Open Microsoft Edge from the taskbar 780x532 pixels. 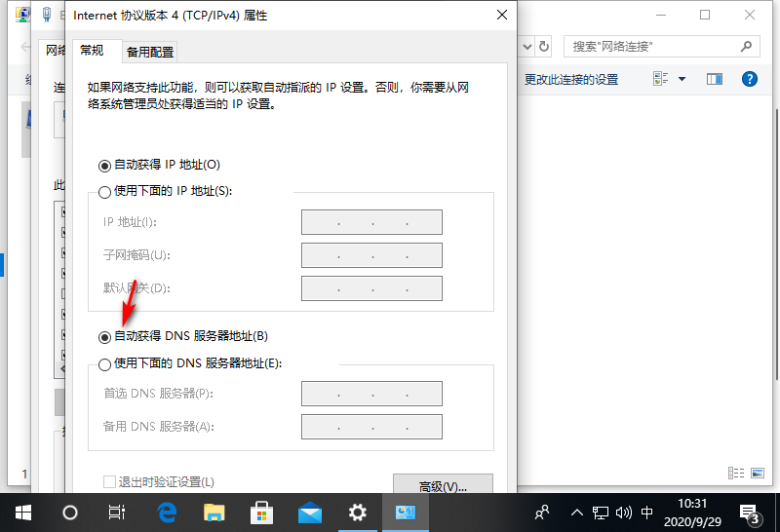click(x=166, y=512)
